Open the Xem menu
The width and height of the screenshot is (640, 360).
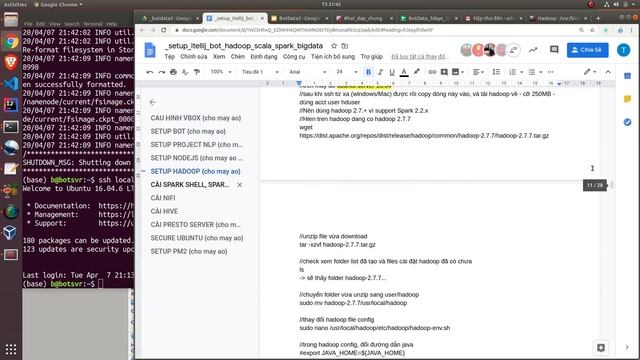coord(219,57)
